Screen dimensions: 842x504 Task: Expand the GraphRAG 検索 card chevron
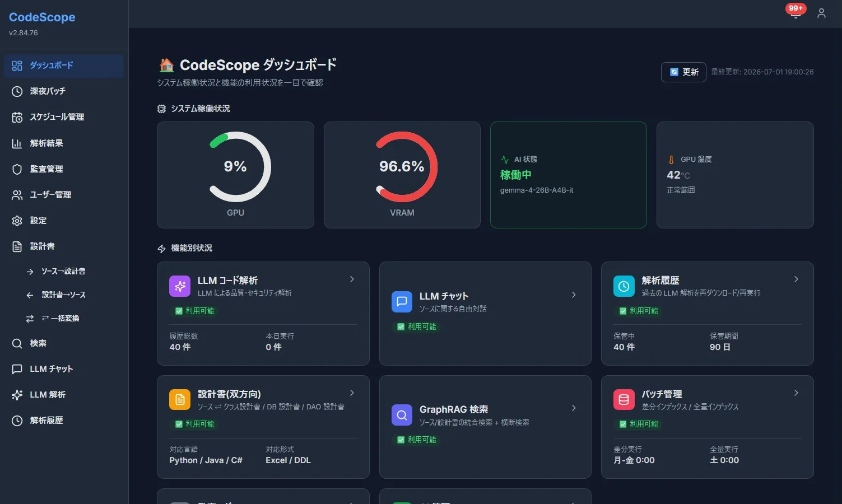pyautogui.click(x=574, y=408)
